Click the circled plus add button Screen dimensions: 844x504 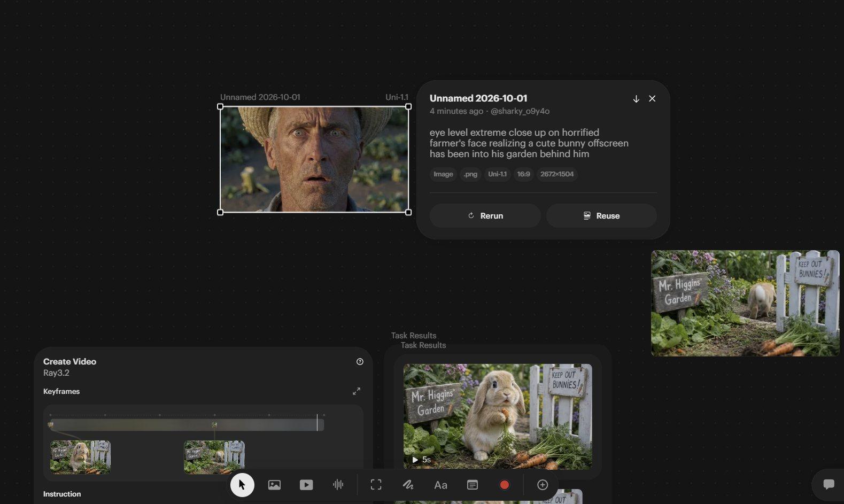click(543, 485)
